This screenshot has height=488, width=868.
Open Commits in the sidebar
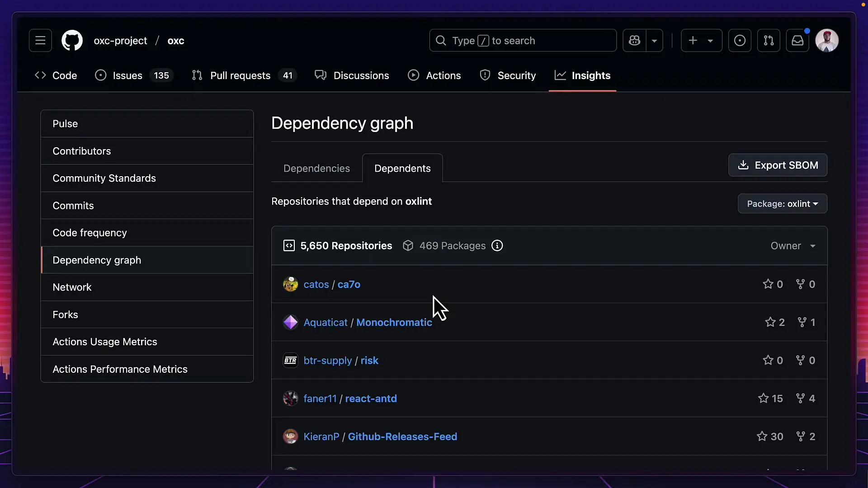coord(147,206)
